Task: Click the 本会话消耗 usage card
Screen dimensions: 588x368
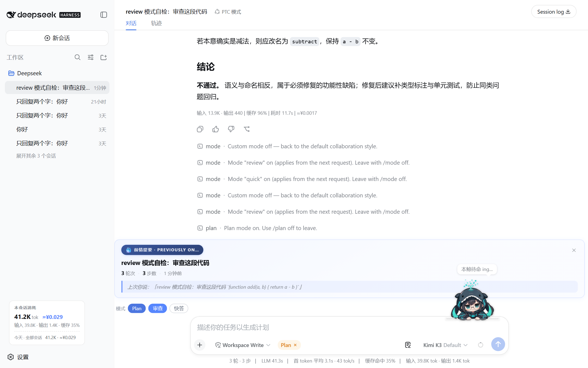Action: click(47, 323)
